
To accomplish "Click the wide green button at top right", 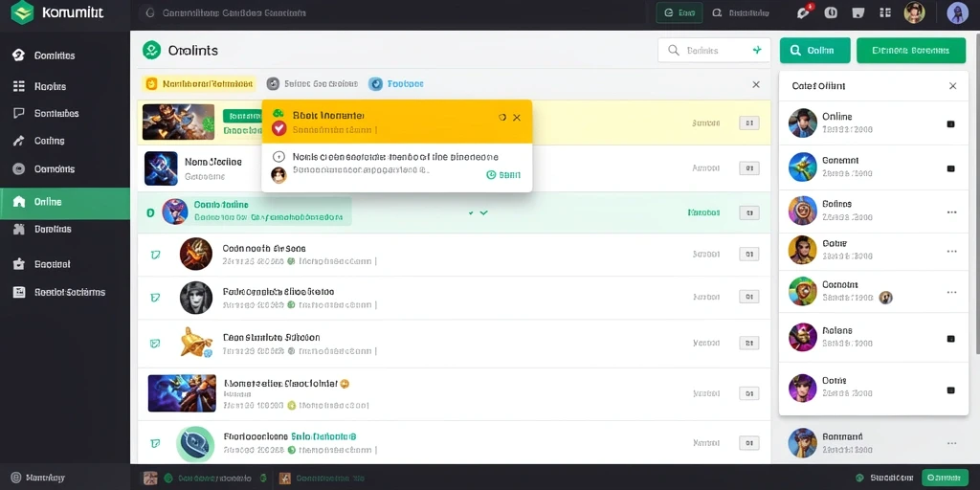I will pyautogui.click(x=911, y=51).
